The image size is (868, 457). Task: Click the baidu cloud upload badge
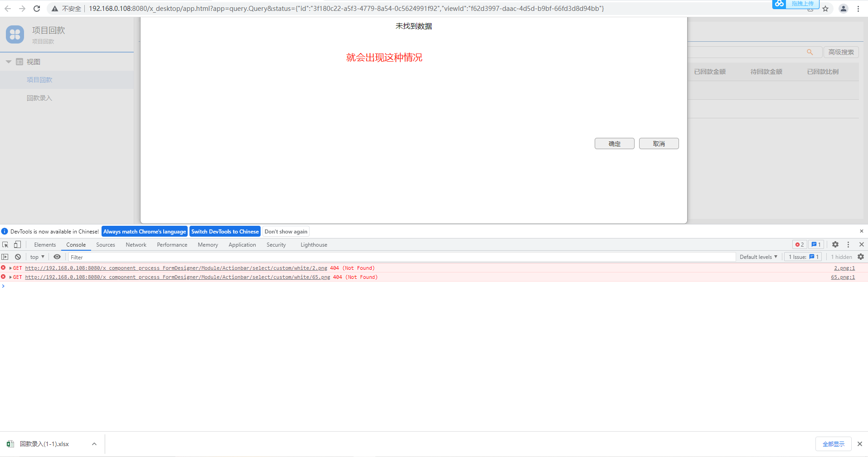[795, 4]
